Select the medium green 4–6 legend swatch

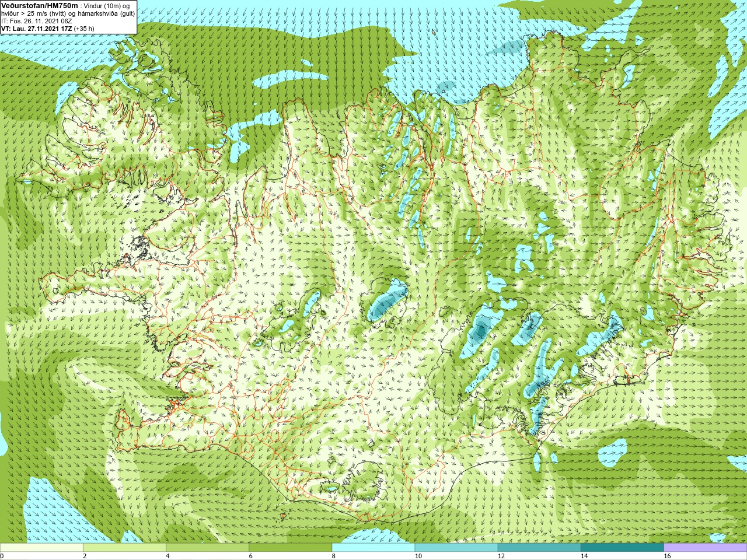pos(207,548)
